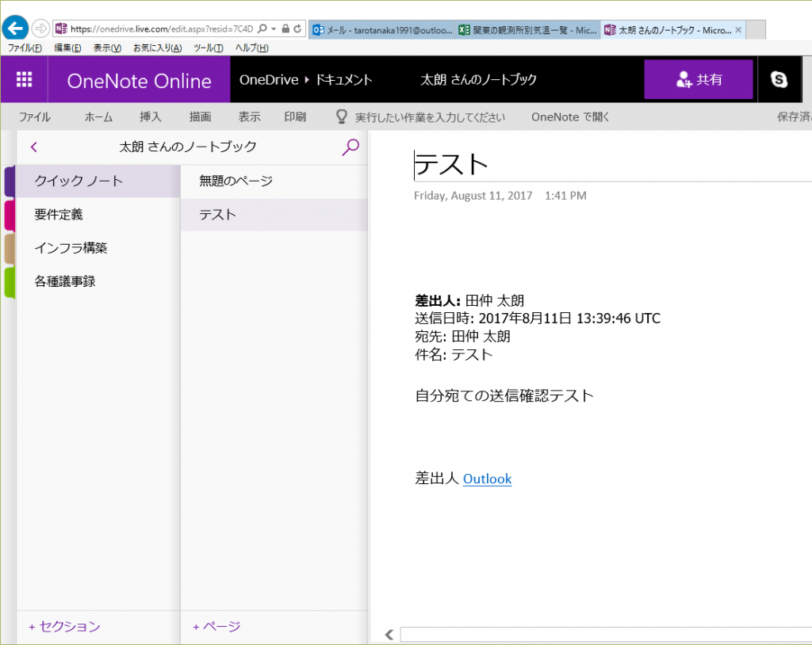Click the 共有 share button
The width and height of the screenshot is (812, 645).
(x=698, y=79)
